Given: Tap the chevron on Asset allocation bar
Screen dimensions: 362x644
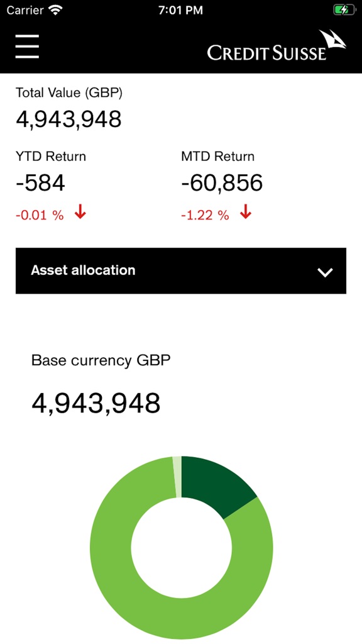Looking at the screenshot, I should pos(325,272).
